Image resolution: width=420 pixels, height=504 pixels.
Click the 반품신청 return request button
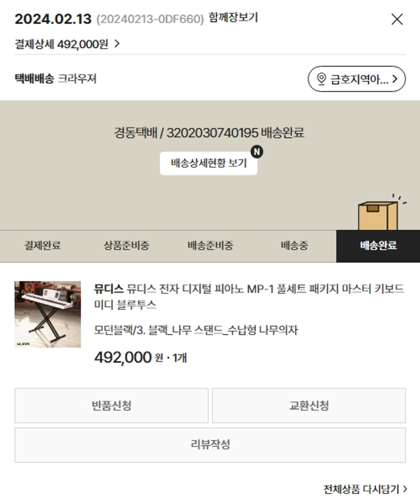coord(111,406)
